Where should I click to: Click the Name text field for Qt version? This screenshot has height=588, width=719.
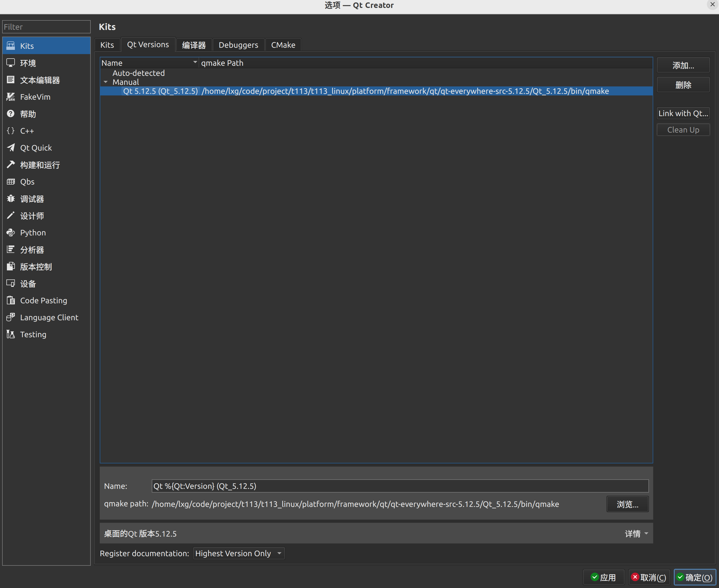pyautogui.click(x=400, y=486)
